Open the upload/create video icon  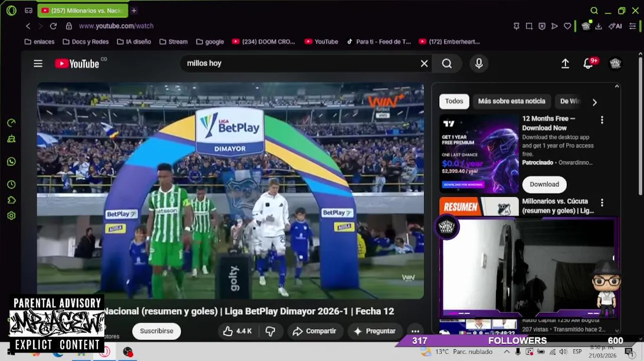(565, 63)
